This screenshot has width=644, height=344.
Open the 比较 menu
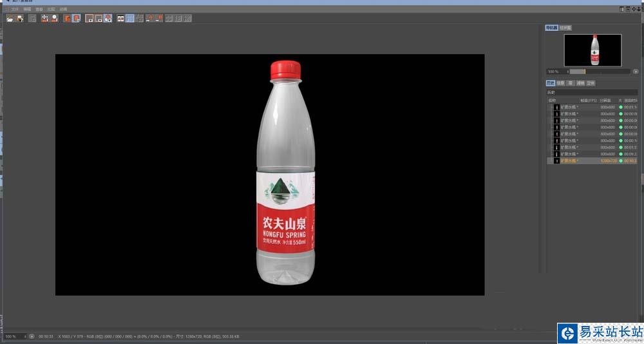(51, 9)
